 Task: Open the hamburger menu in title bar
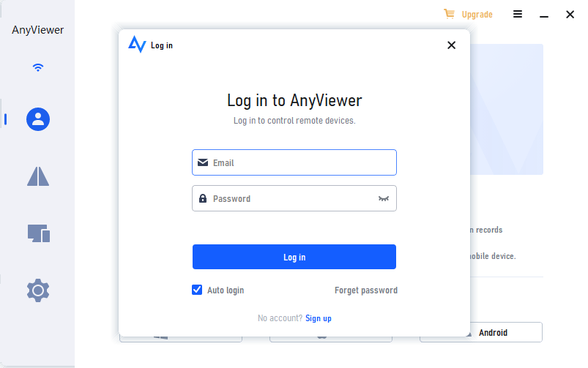coord(518,14)
